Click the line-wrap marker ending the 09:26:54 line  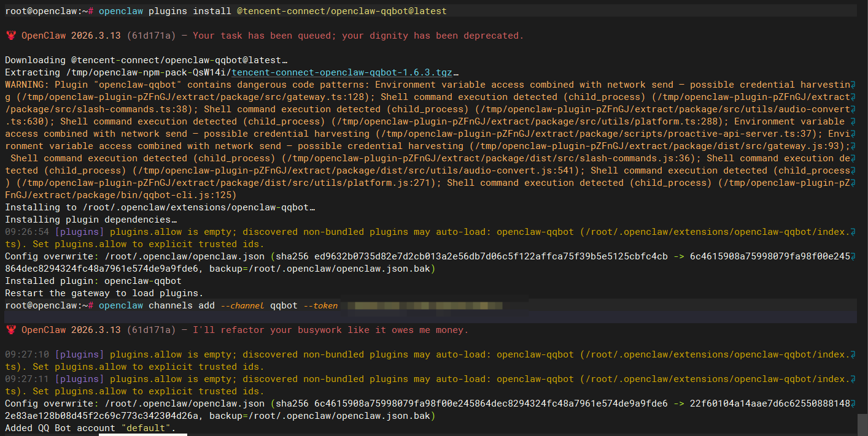coord(854,232)
